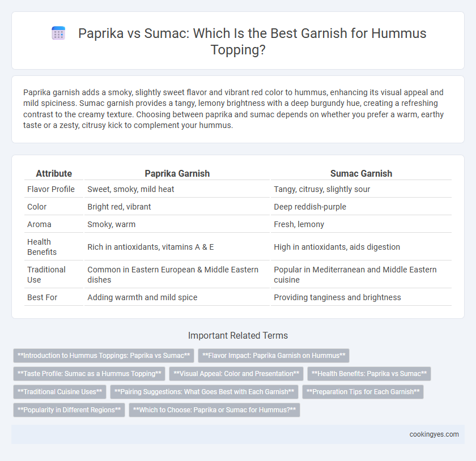Click the Paprika Garnish column header
Viewport: 476px width, 461px height.
coord(177,174)
